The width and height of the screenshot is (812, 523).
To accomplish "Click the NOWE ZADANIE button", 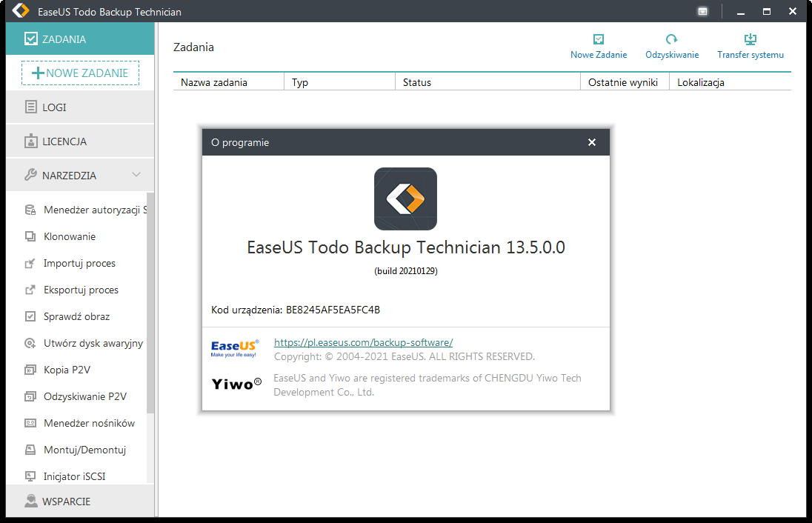I will [x=80, y=73].
